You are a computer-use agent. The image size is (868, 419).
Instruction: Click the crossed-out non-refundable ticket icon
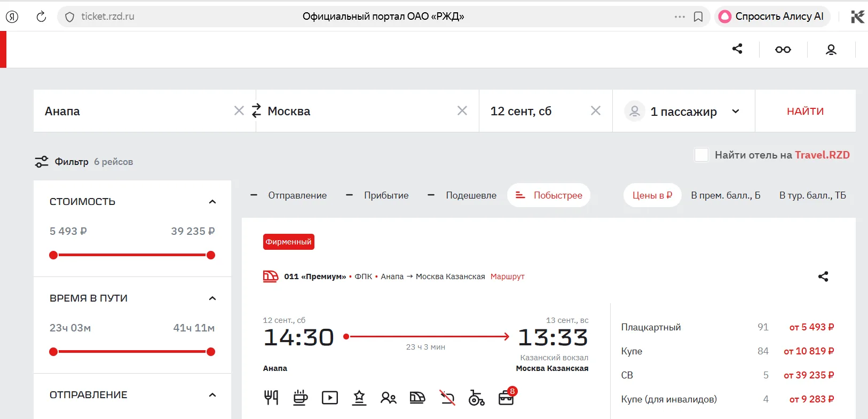447,398
